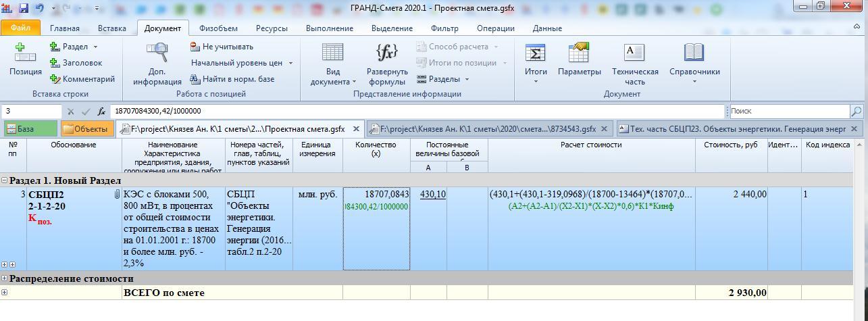Open Техническая часть
Viewport: 868px width, 321px height.
tap(635, 64)
